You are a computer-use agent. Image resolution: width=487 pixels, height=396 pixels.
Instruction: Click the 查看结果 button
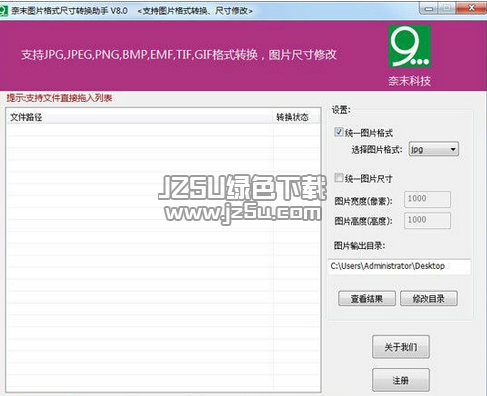tap(367, 298)
